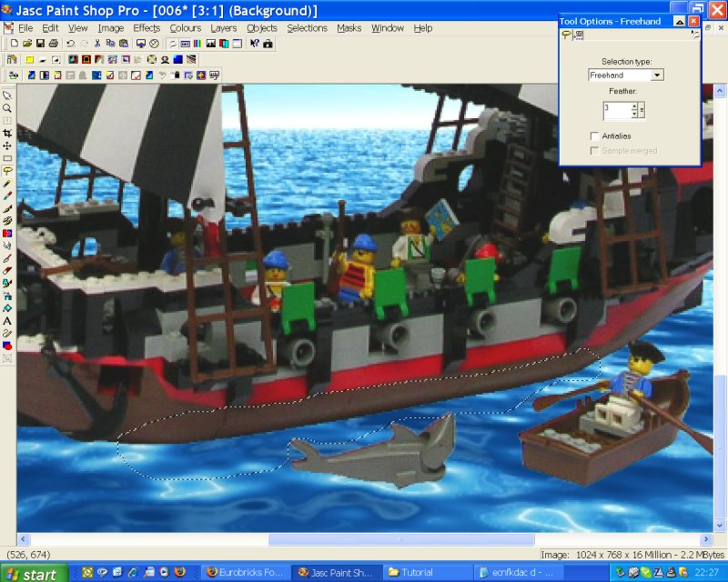Select the Colour Replacer tool
This screenshot has width=728, height=582.
tap(7, 234)
